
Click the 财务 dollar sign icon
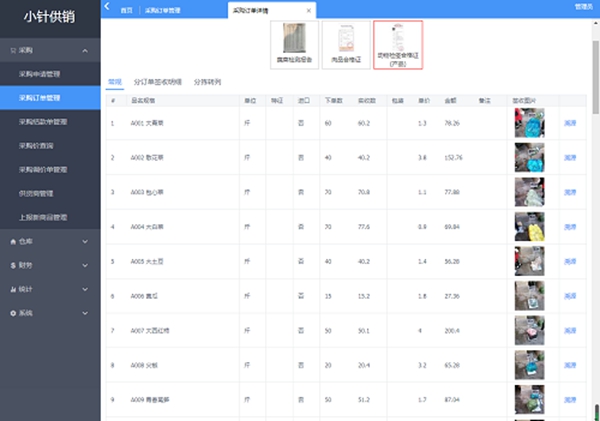pos(12,265)
